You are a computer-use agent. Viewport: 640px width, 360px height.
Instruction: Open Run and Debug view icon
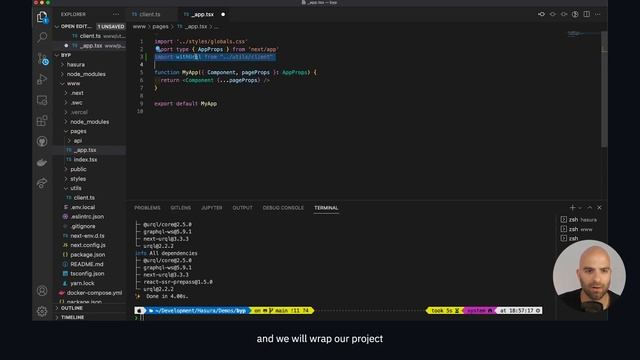click(42, 79)
